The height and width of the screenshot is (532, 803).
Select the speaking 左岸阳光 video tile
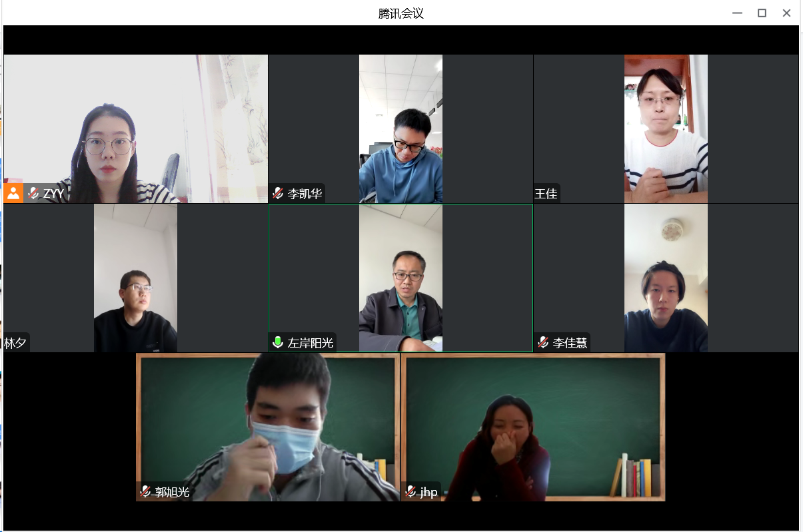tap(401, 278)
